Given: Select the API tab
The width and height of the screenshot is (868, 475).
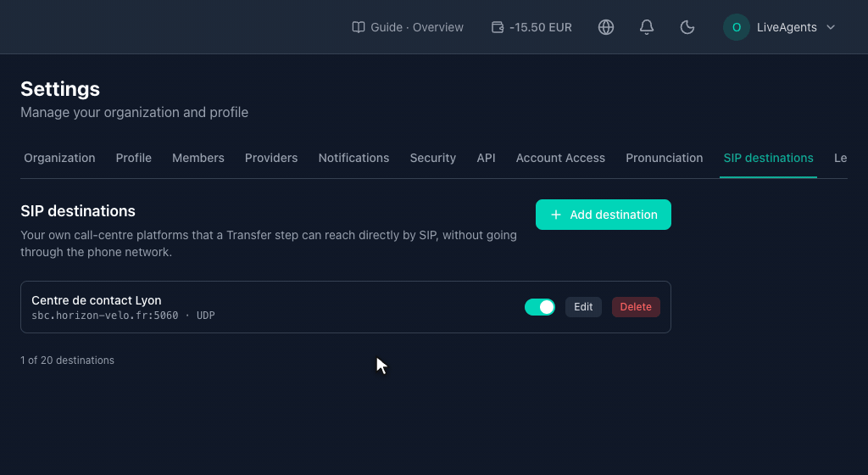Looking at the screenshot, I should tap(486, 159).
